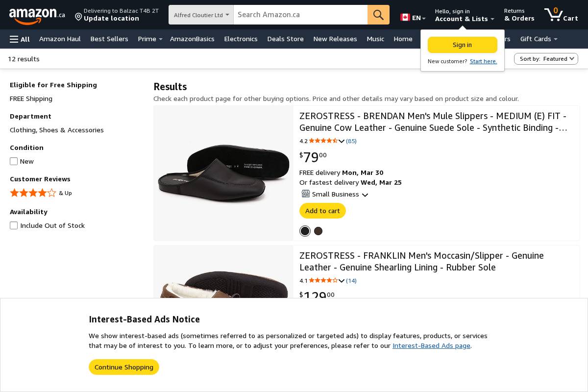
Task: Go to the Electronics nav item
Action: [x=241, y=39]
